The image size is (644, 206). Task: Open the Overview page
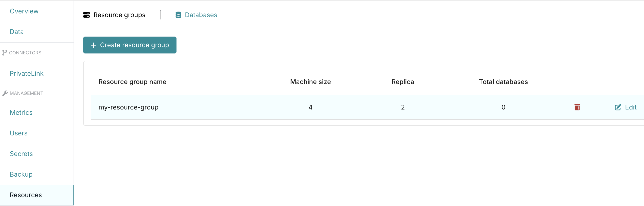click(x=24, y=11)
